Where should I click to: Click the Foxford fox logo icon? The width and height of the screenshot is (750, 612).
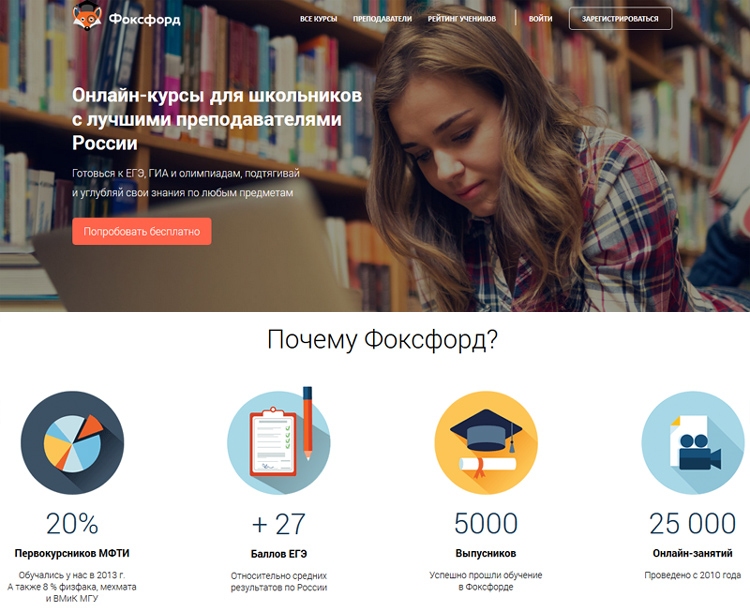point(87,15)
